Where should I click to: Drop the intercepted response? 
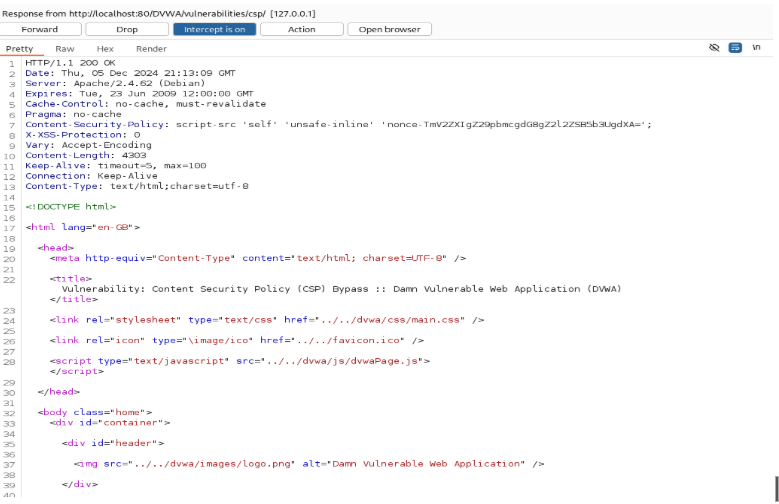click(127, 29)
